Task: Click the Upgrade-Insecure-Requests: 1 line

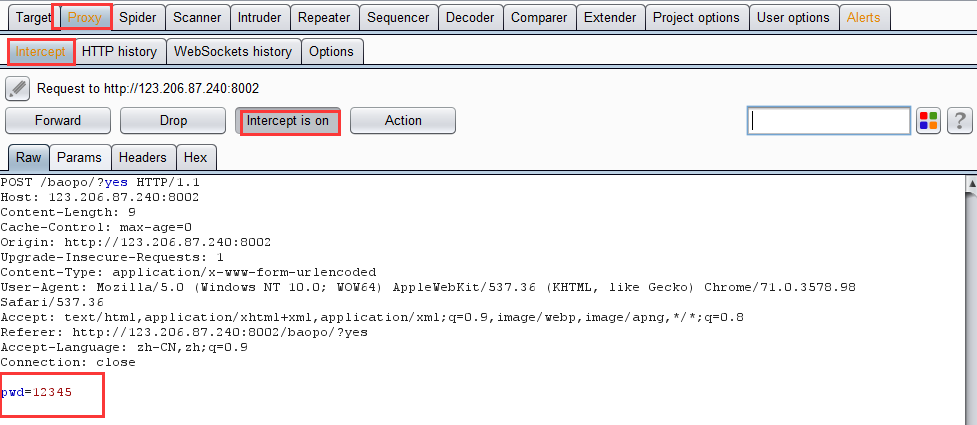Action: 112,257
